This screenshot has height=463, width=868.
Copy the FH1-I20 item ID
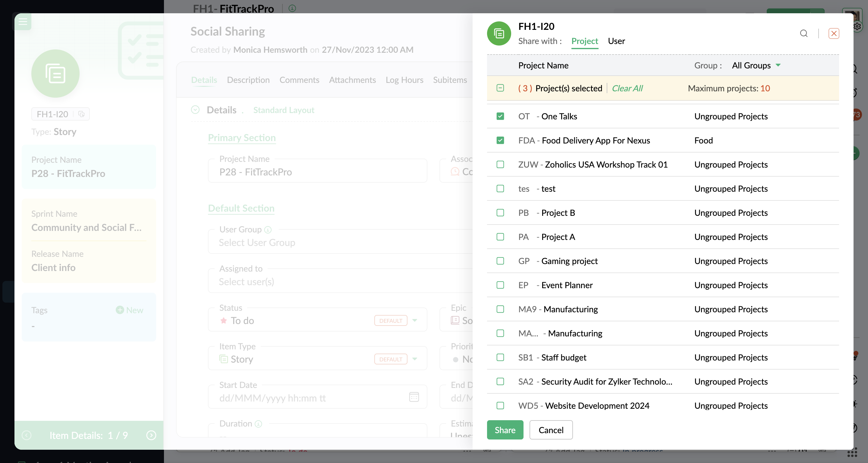click(81, 114)
